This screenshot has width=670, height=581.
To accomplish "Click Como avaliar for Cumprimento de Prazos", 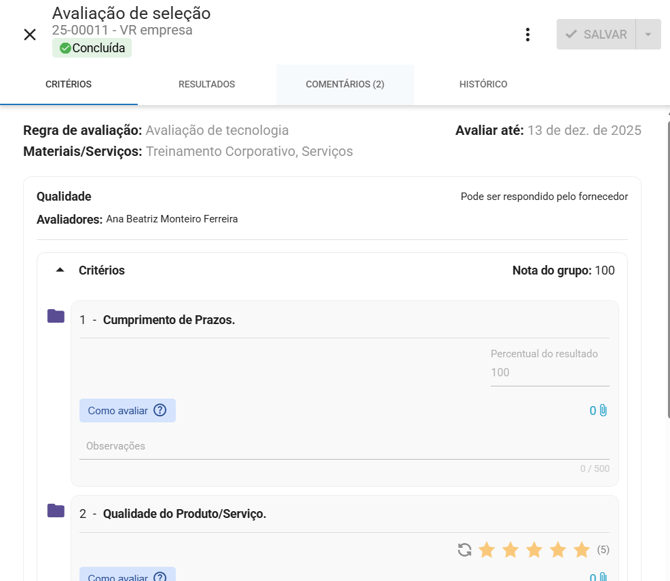I will [127, 410].
